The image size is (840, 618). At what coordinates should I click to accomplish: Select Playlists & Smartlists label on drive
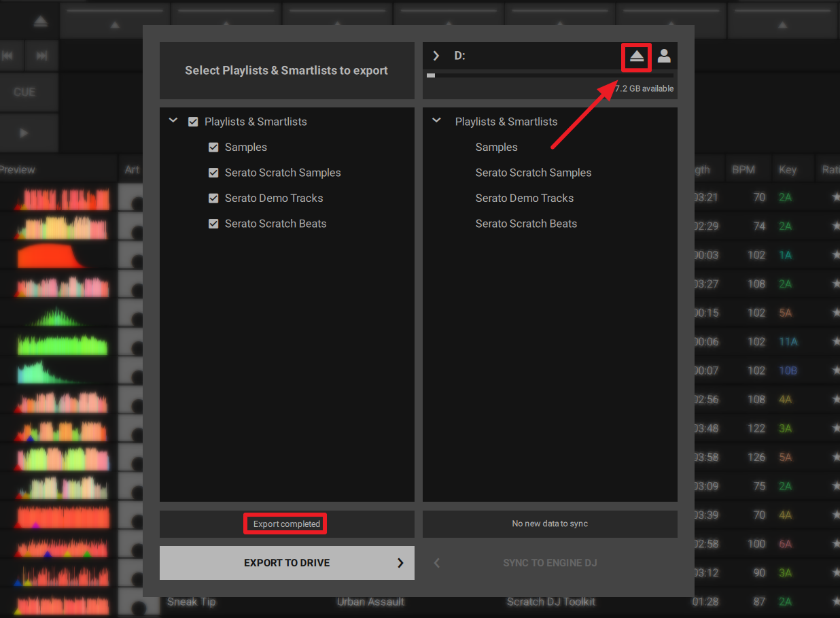tap(506, 122)
